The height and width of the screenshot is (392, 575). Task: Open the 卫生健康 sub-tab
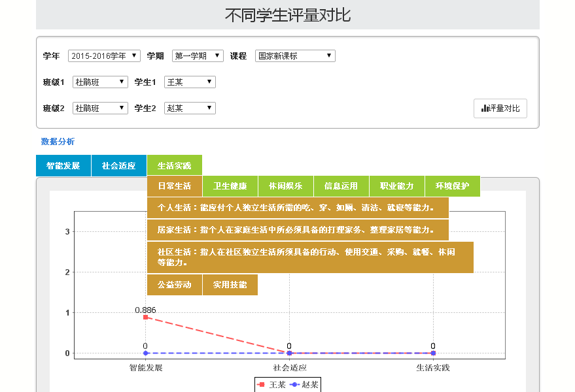pos(230,186)
